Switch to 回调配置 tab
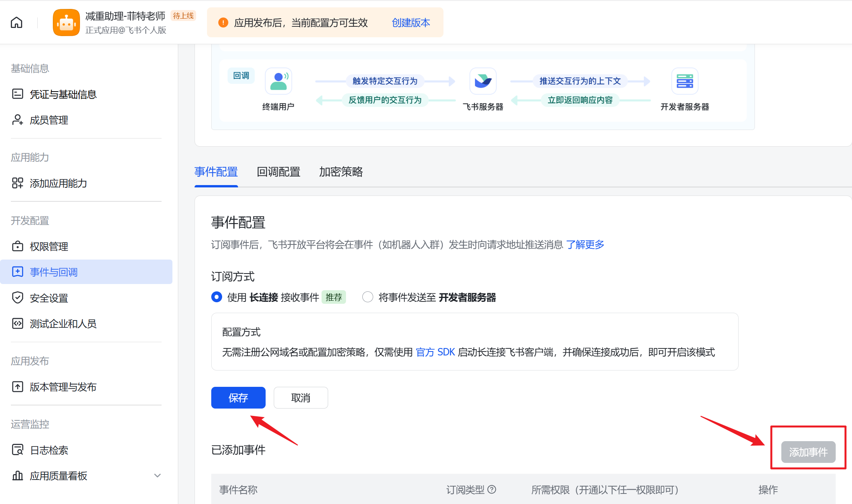Screen dimensions: 852x504 tap(278, 172)
